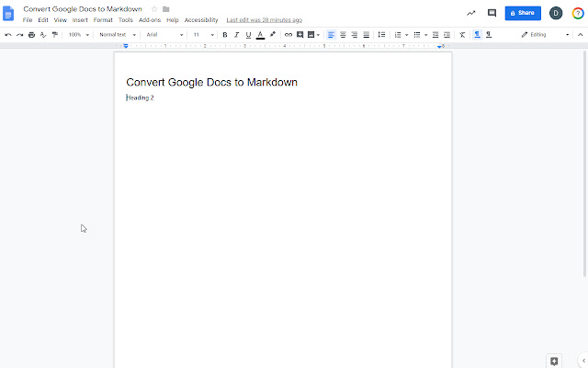
Task: Click the Redo arrow icon
Action: [x=19, y=35]
